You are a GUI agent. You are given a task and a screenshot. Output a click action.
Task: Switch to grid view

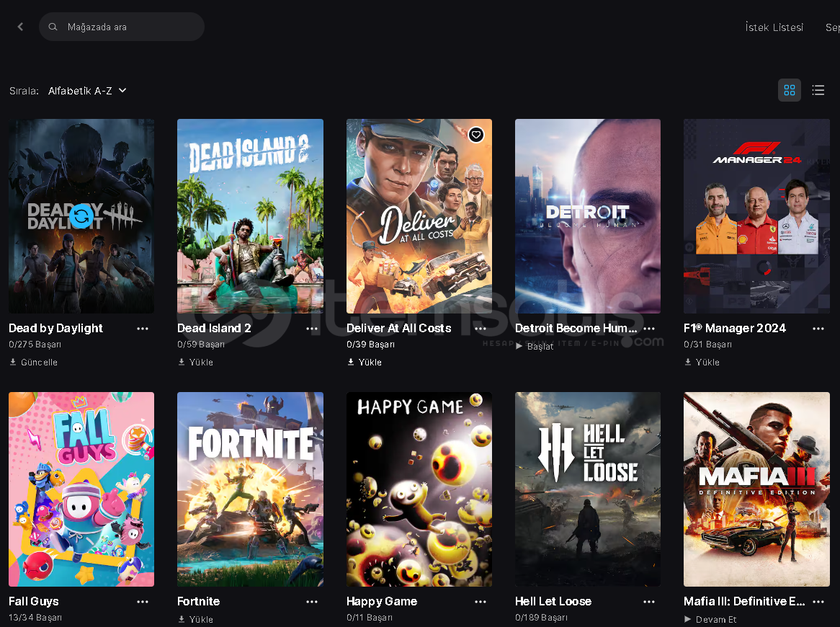(790, 90)
